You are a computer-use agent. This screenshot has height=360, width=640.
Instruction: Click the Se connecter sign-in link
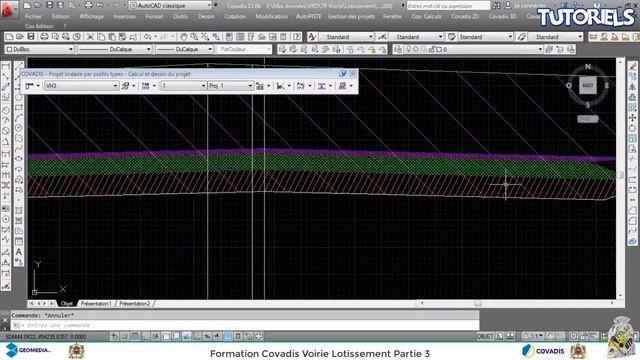(x=529, y=6)
